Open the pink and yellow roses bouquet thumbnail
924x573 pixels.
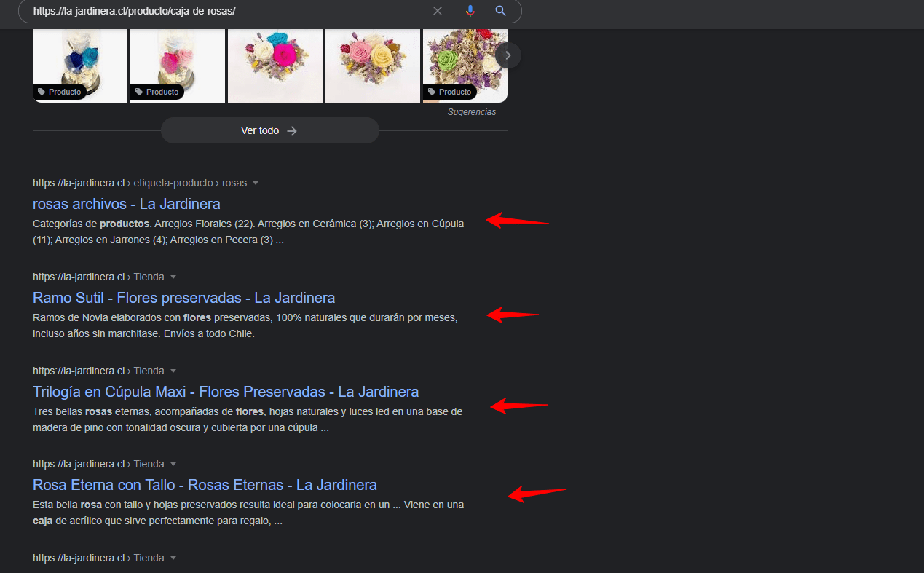pos(373,66)
